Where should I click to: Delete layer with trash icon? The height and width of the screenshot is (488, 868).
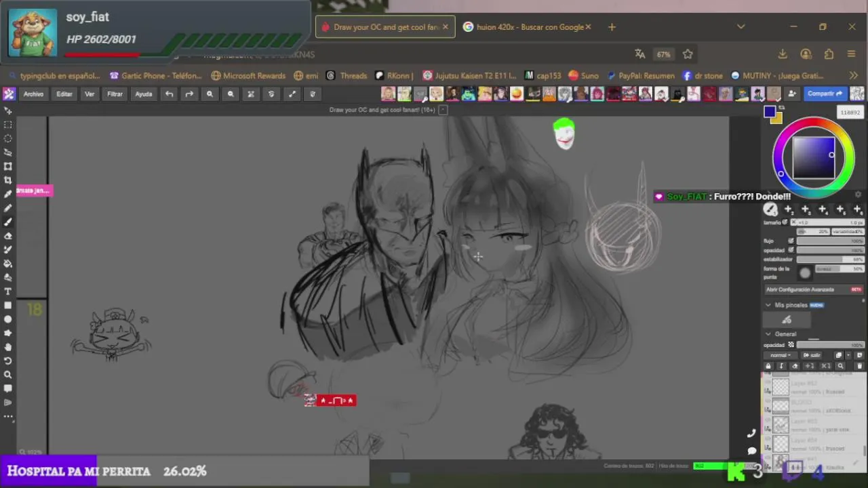pyautogui.click(x=859, y=366)
